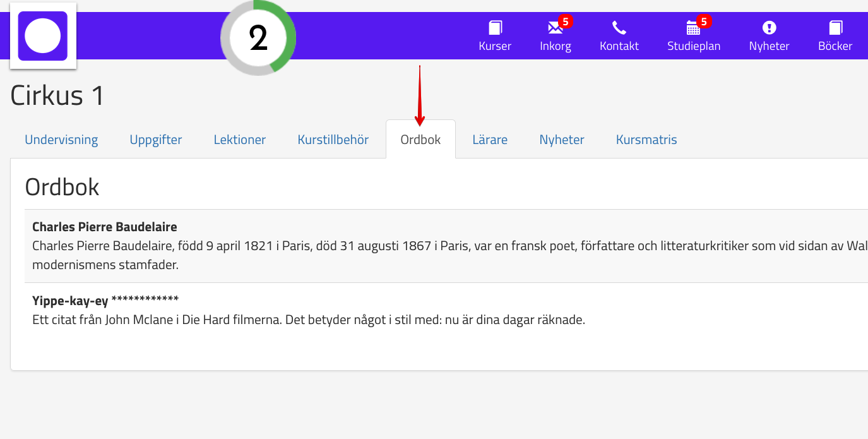Switch to the Nyheter course tab
The width and height of the screenshot is (868, 439).
click(x=562, y=140)
